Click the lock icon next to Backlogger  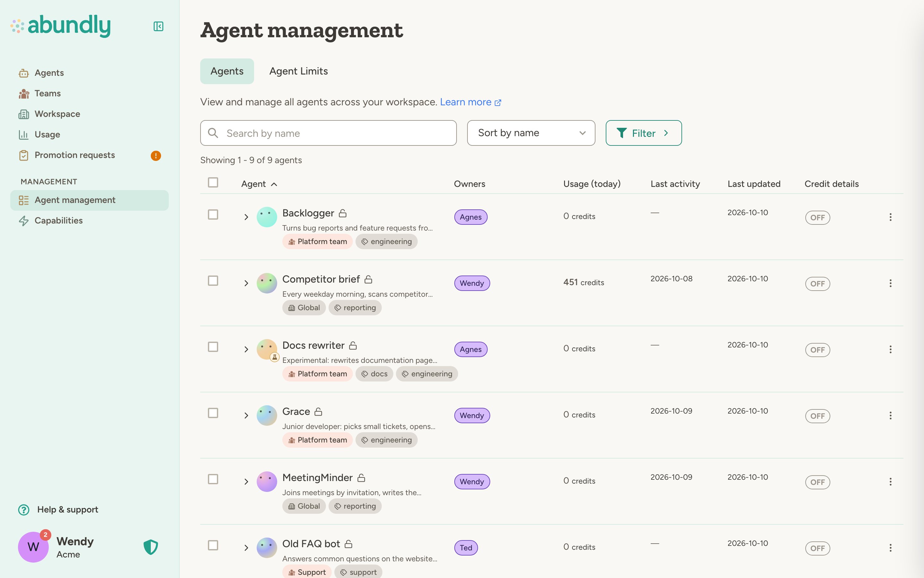pos(343,213)
